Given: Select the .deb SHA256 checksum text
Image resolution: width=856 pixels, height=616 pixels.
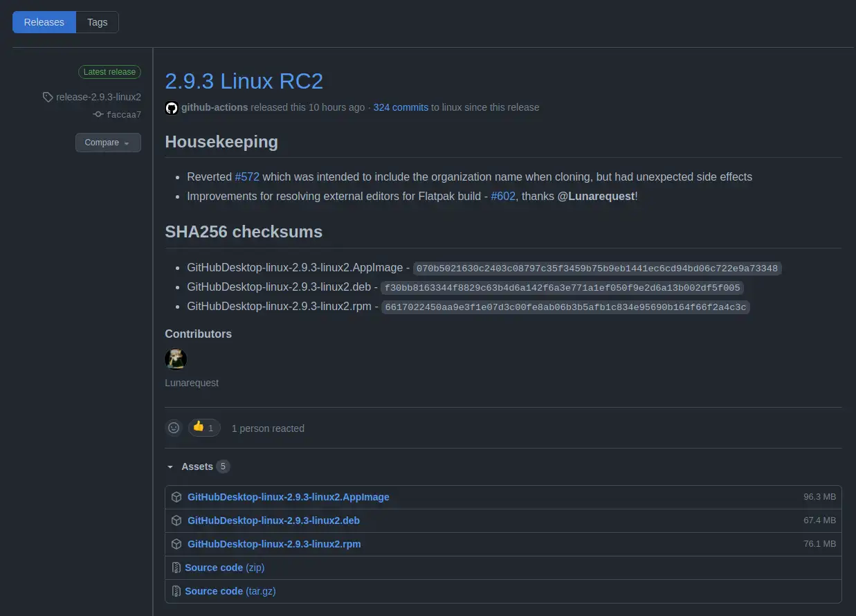Looking at the screenshot, I should coord(563,287).
